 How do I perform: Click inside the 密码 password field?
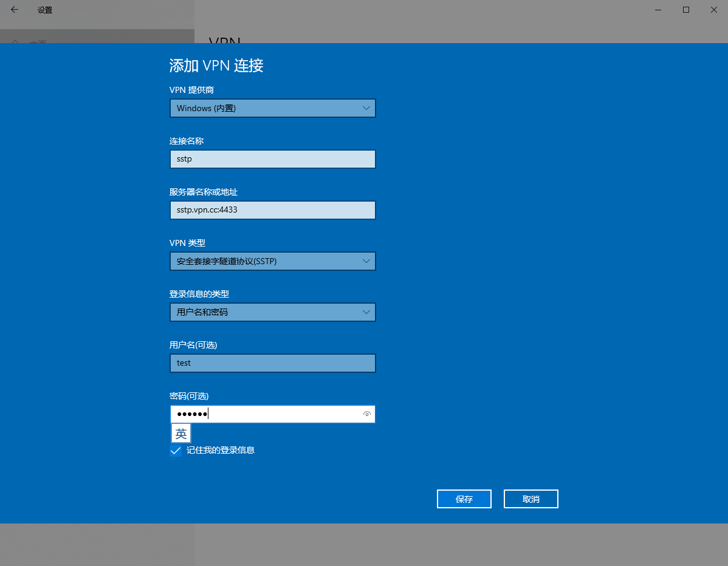(280, 414)
